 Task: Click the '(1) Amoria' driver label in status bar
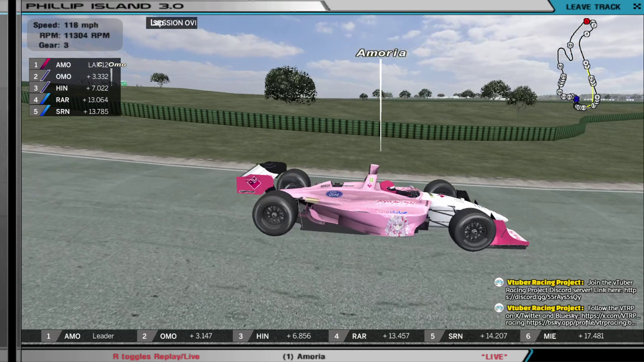click(x=304, y=357)
